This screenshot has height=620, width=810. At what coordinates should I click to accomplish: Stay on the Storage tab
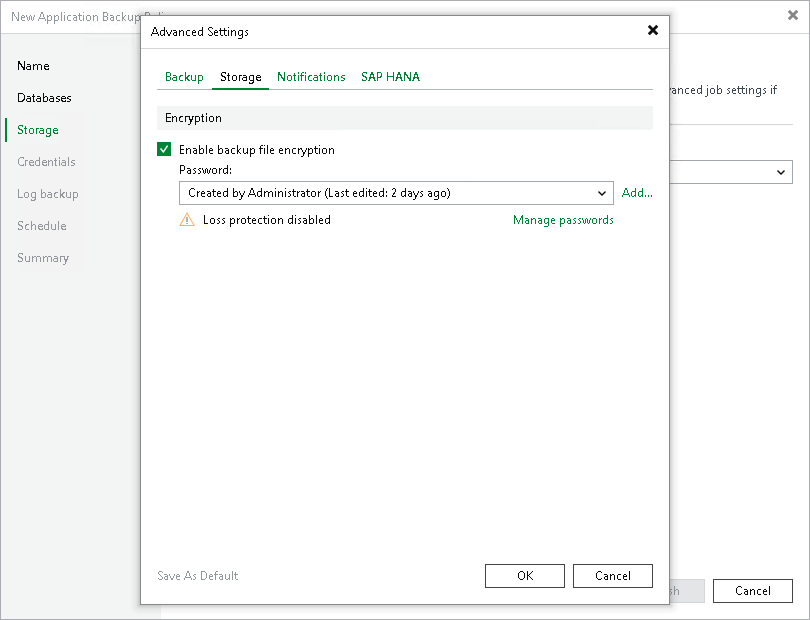click(240, 76)
